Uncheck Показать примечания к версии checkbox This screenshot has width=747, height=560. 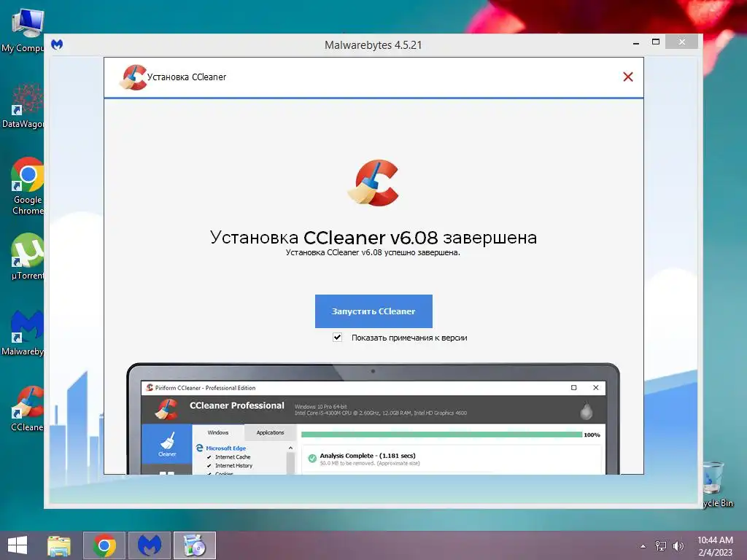tap(337, 337)
